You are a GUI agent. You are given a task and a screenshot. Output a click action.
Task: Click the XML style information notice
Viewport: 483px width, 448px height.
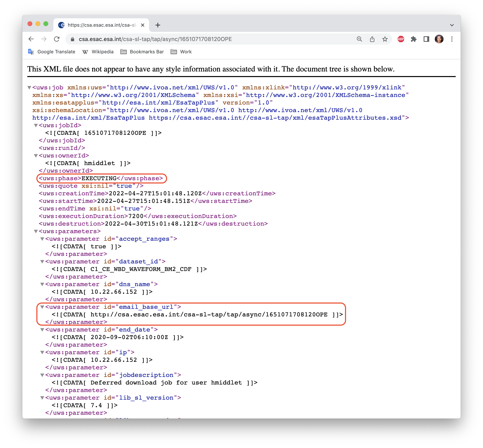pos(211,69)
